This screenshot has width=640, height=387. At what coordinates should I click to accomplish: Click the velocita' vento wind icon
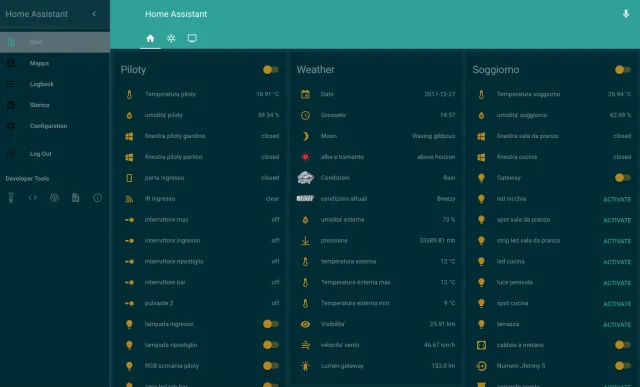pos(305,345)
